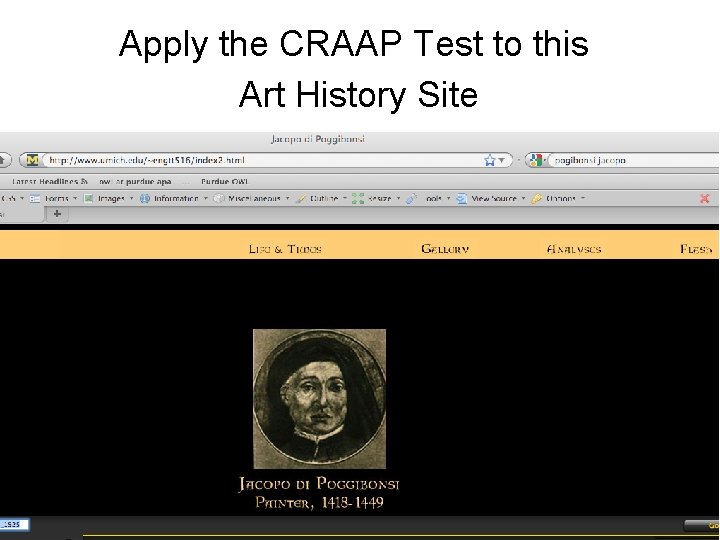Expand the Tools dropdown arrow
The height and width of the screenshot is (540, 720).
pyautogui.click(x=448, y=198)
